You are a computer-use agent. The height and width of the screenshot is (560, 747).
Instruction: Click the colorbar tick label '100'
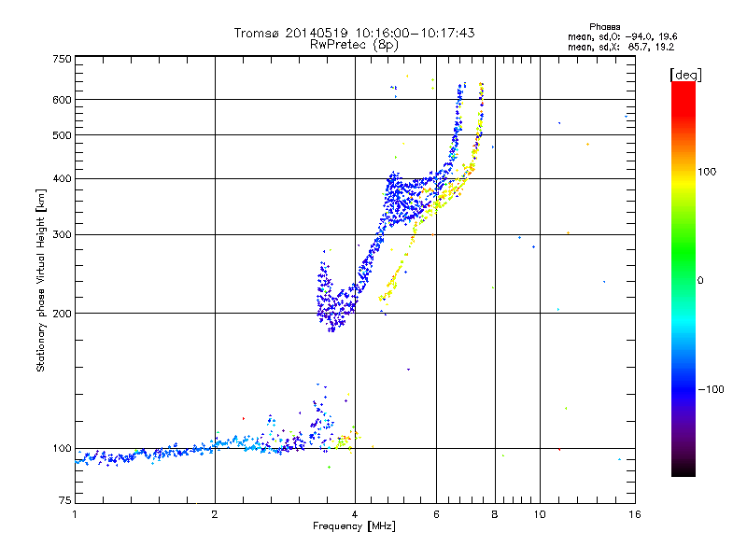(x=707, y=172)
